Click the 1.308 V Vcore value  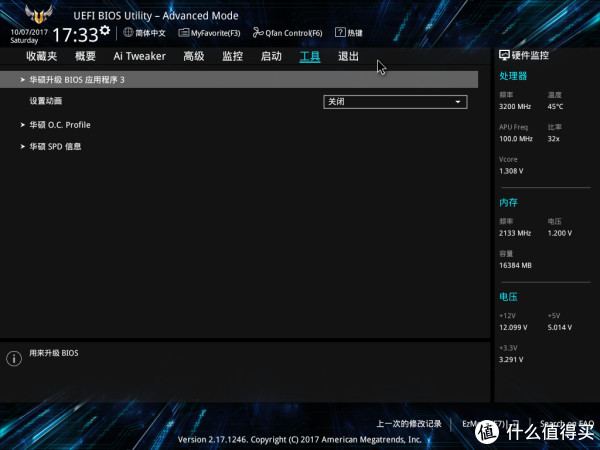pos(511,171)
